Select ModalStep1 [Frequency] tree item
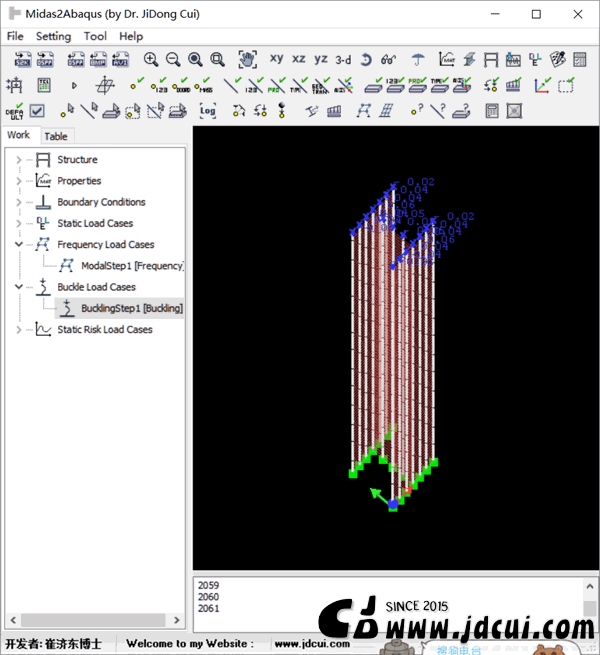 [x=132, y=266]
